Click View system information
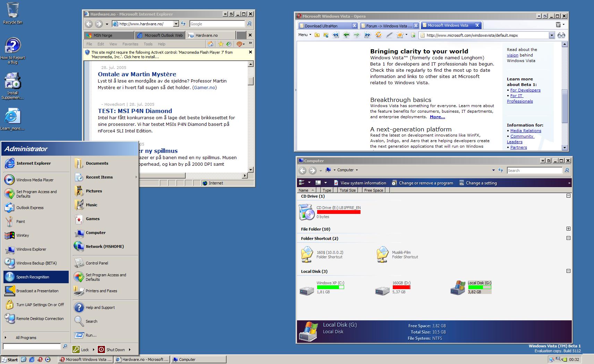 pyautogui.click(x=360, y=183)
